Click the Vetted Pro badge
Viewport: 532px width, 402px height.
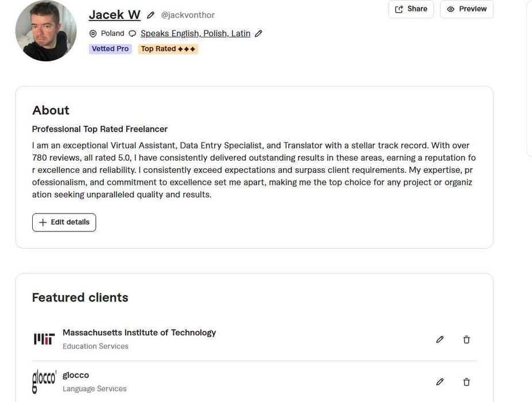coord(110,49)
